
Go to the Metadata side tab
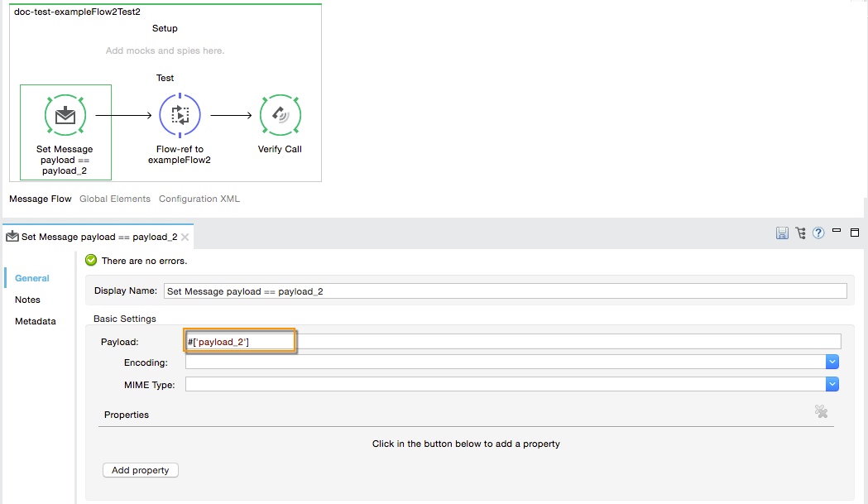(35, 321)
